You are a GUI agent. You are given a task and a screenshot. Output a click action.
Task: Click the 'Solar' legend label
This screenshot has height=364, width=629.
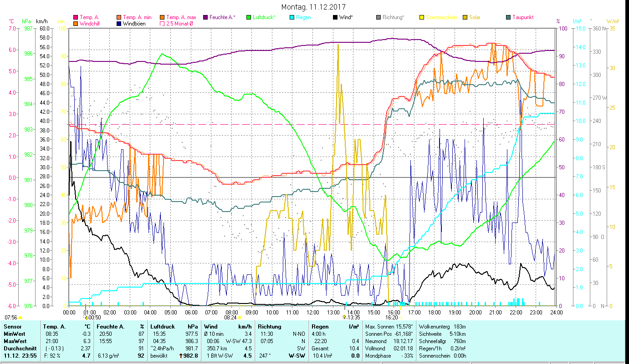[x=475, y=17]
